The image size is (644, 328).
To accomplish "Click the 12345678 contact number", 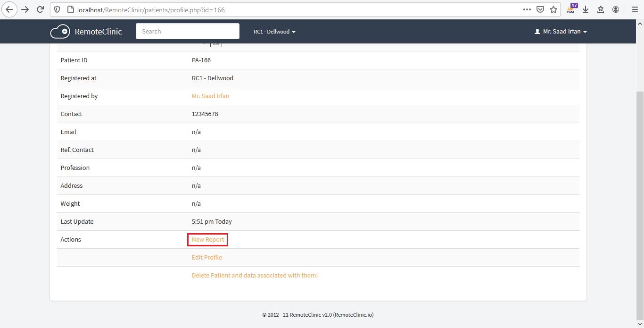I will tap(205, 114).
